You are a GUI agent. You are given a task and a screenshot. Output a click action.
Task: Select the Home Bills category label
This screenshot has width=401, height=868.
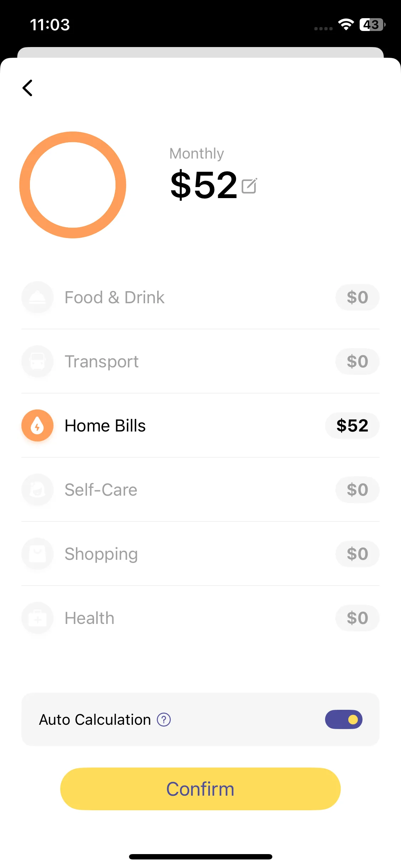point(105,425)
